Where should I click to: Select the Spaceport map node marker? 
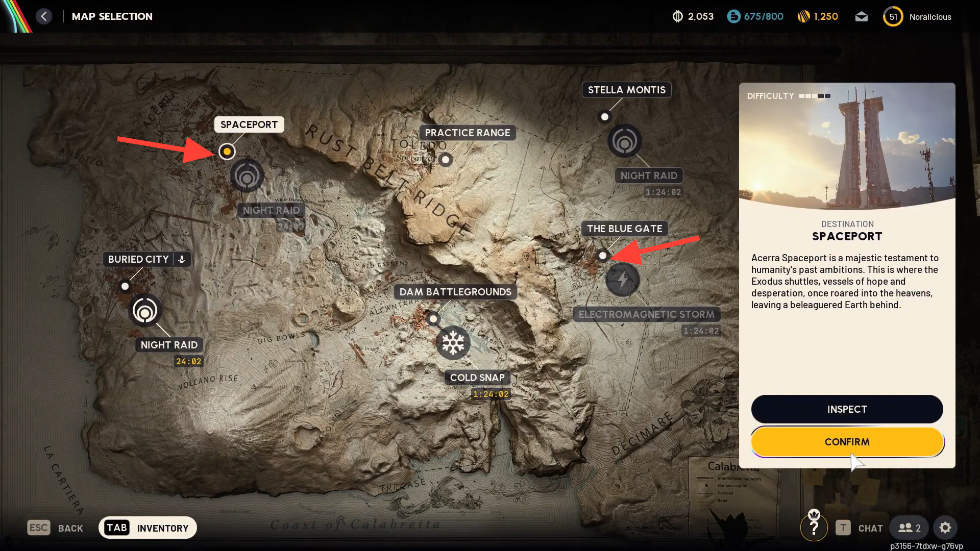[227, 152]
